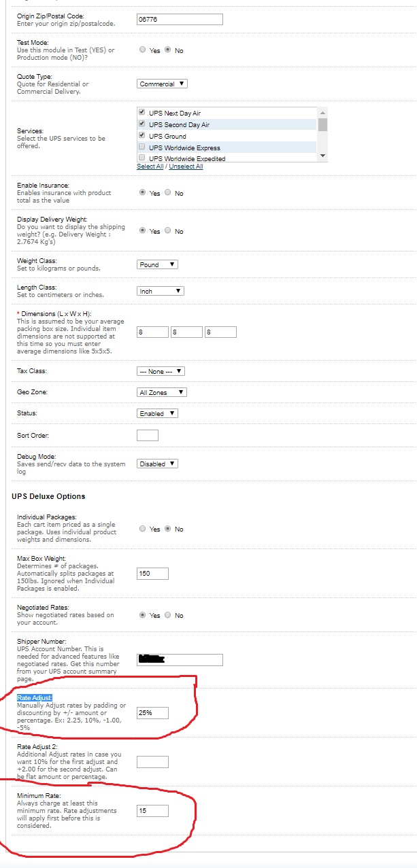Click the Services list scrollbar down arrow

(322, 156)
